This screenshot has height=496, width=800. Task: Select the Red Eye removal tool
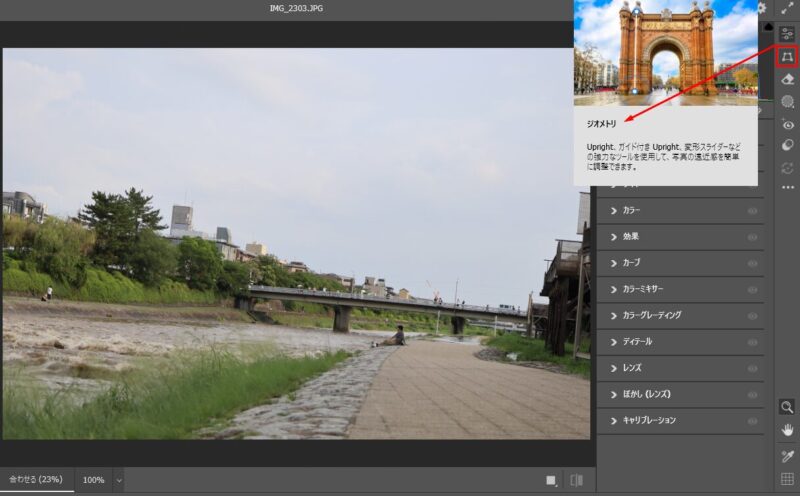pyautogui.click(x=787, y=125)
